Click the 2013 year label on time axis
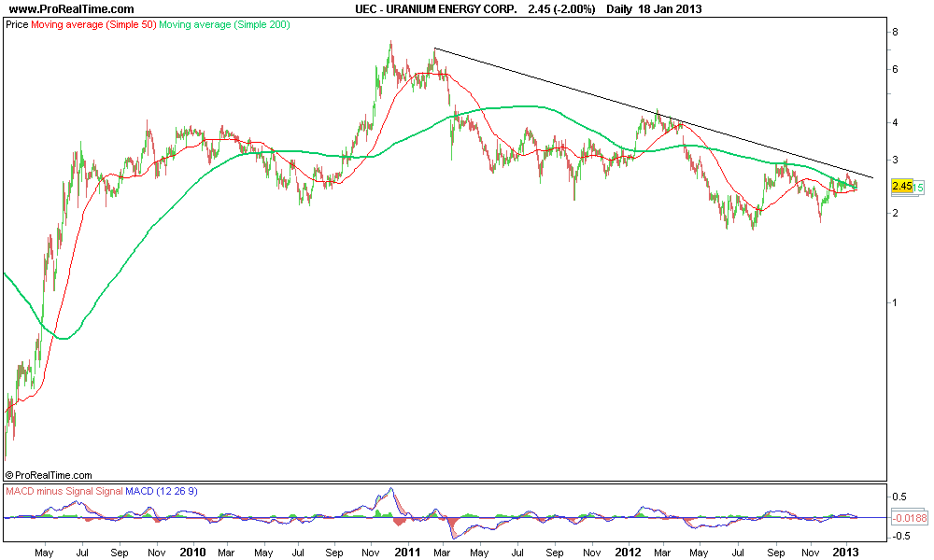This screenshot has height=560, width=934. click(845, 553)
